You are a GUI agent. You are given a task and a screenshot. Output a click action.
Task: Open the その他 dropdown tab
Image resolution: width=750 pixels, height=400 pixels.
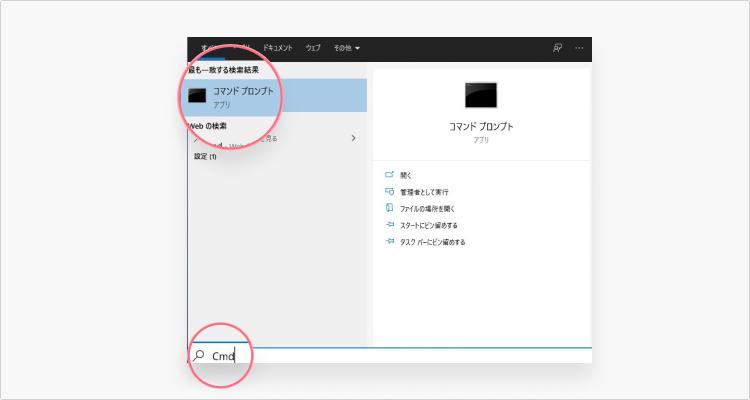pos(347,48)
